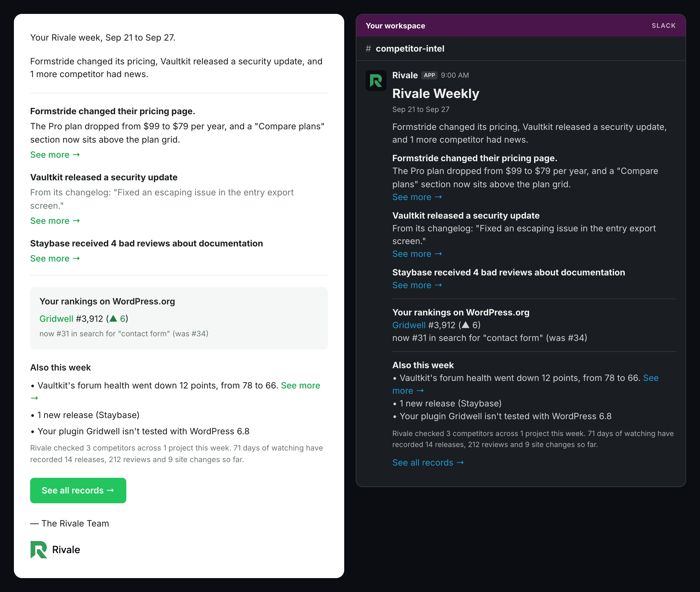Image resolution: width=700 pixels, height=592 pixels.
Task: Click the Your workspace header title
Action: 395,26
